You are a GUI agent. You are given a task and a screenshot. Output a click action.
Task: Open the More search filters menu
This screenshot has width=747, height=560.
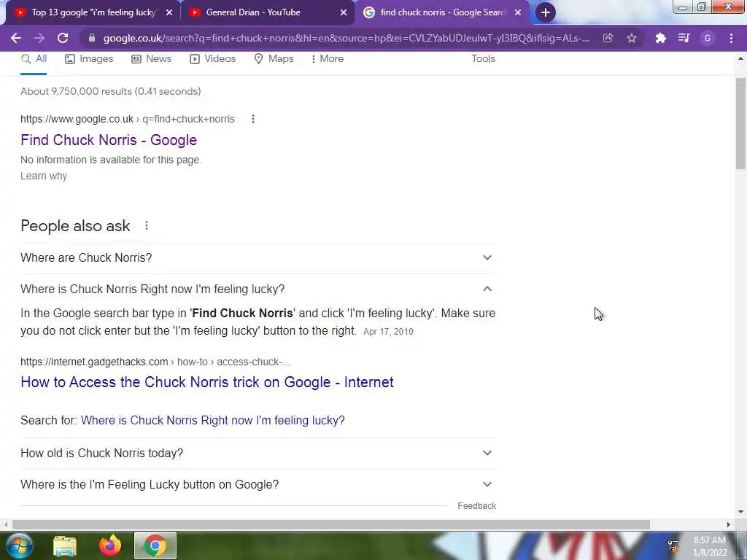(x=328, y=58)
